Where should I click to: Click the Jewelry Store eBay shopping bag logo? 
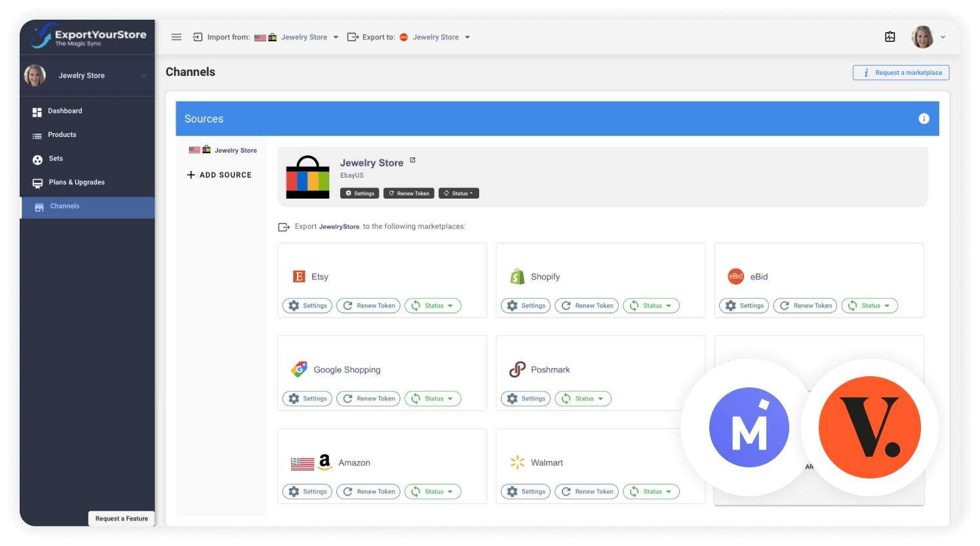307,177
